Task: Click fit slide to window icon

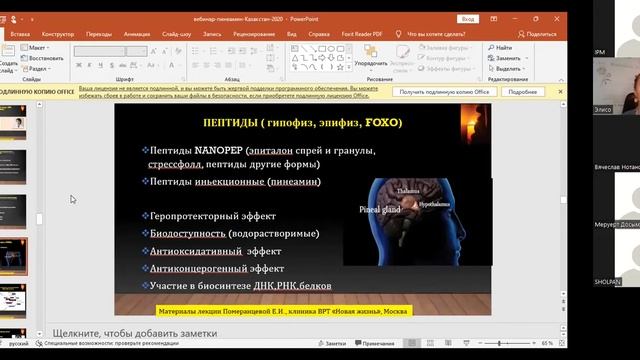Action: (562, 343)
